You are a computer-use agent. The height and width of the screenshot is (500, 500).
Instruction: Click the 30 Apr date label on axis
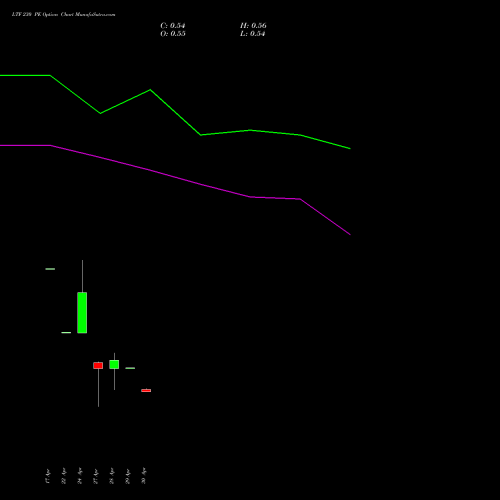tap(144, 476)
